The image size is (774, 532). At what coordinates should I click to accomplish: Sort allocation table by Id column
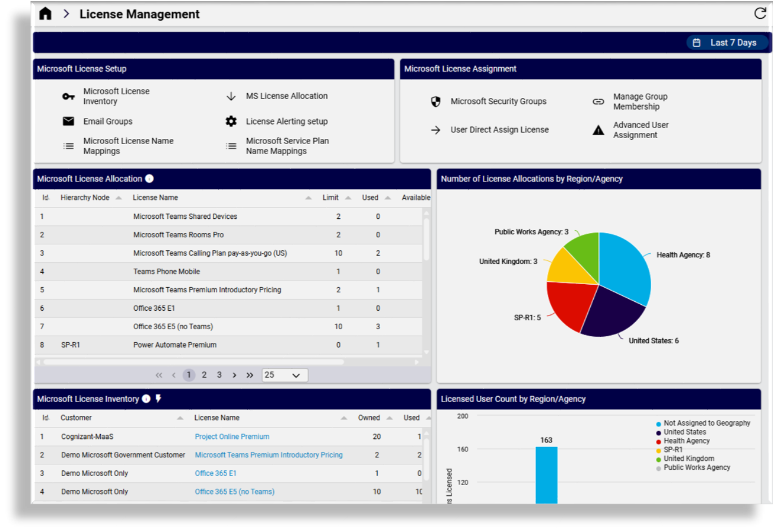[x=46, y=197]
